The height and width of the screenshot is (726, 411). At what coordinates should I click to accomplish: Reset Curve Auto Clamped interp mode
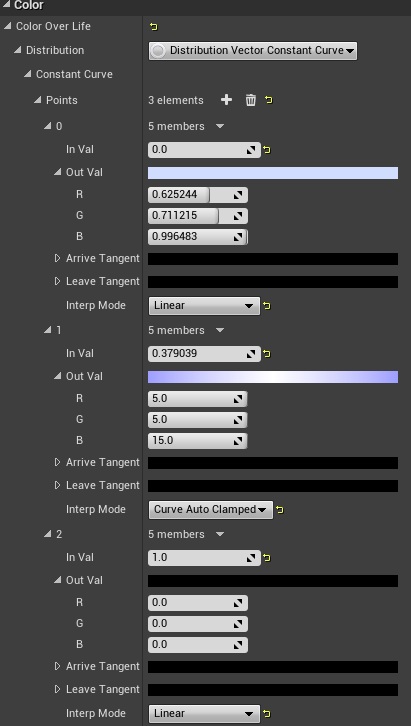pos(280,510)
